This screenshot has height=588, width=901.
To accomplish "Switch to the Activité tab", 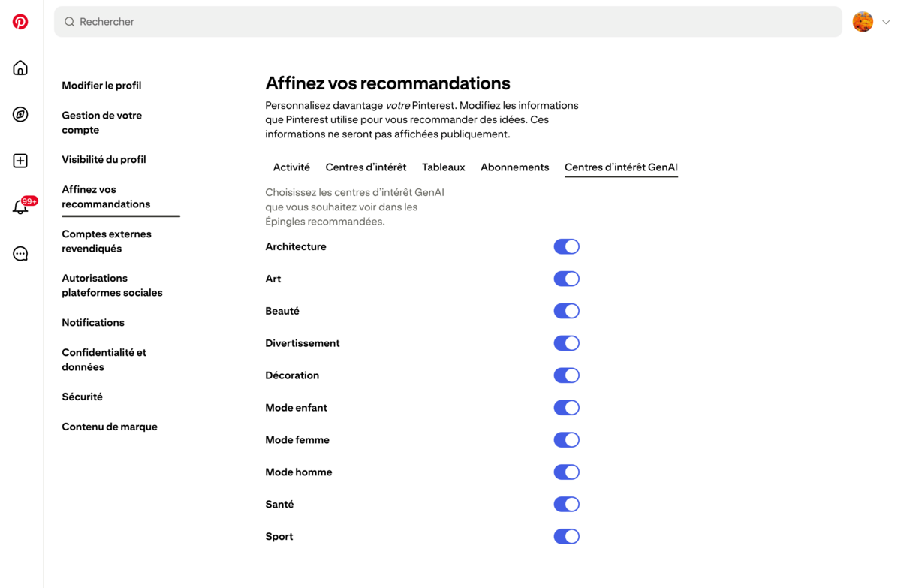I will pos(291,167).
